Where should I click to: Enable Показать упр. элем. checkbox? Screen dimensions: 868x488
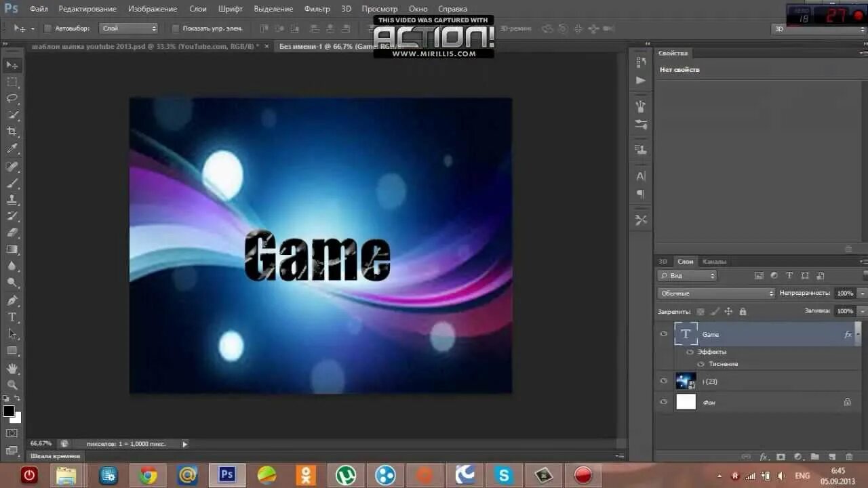[x=176, y=28]
